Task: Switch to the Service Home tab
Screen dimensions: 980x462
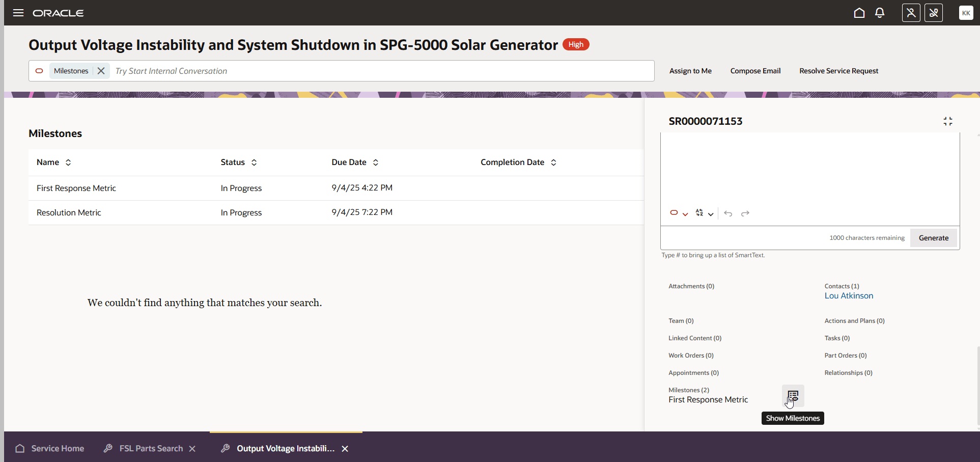Action: 57,448
